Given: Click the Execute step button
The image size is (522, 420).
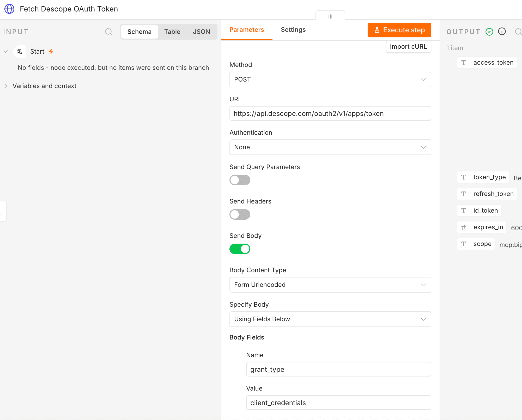Looking at the screenshot, I should pos(399,30).
